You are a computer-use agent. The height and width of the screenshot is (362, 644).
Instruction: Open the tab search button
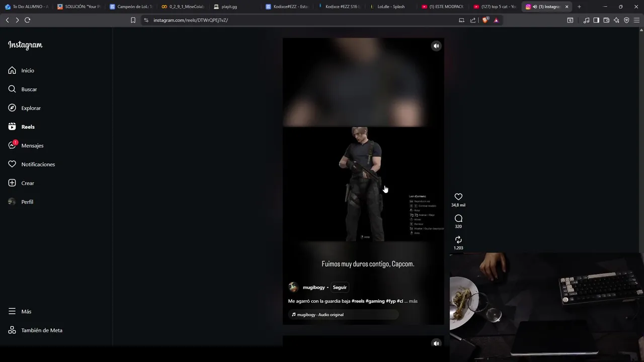570,20
